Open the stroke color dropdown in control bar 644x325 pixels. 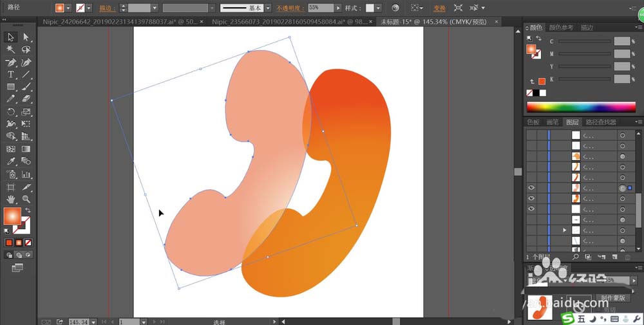tap(89, 8)
